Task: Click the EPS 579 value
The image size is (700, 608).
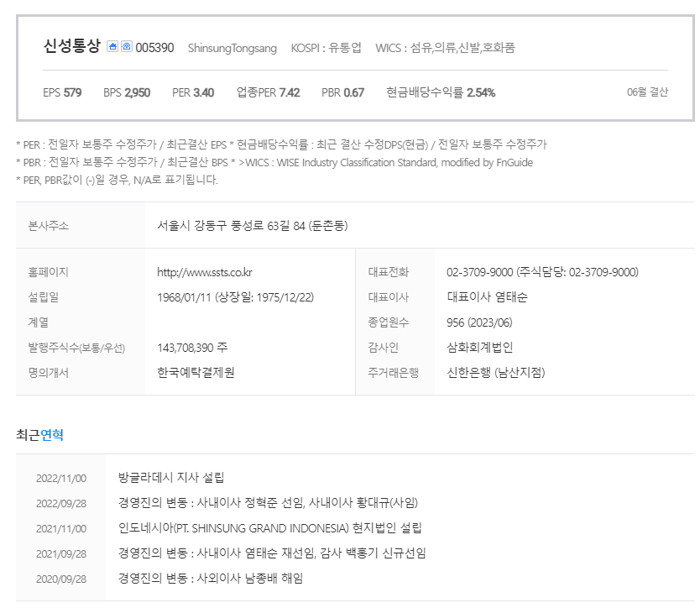Action: [62, 92]
